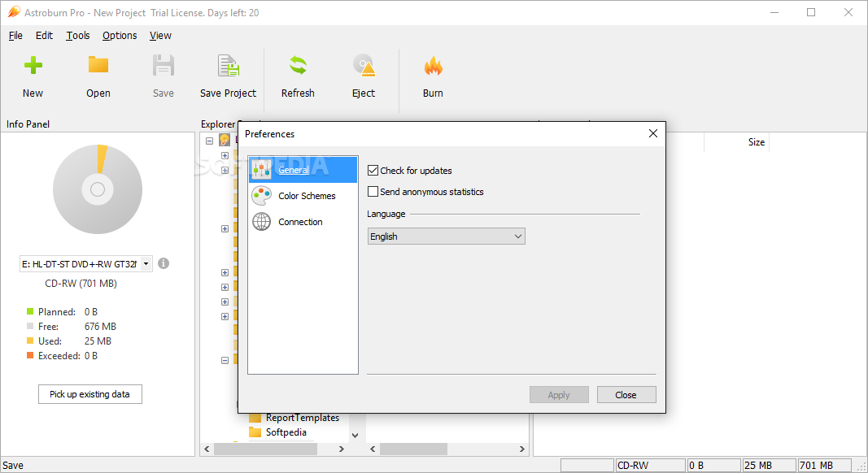Click file list scroll left arrow

tap(373, 449)
